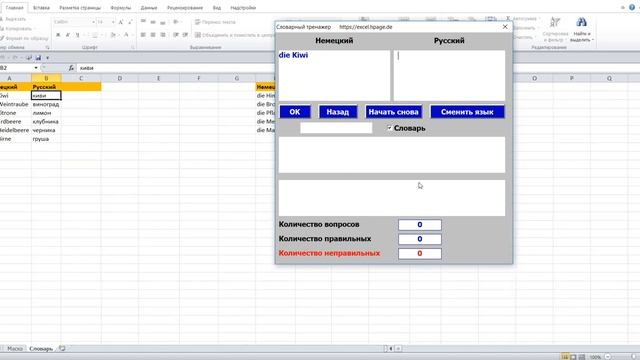The height and width of the screenshot is (360, 640).
Task: Open Sort and Filter icon
Action: pos(556,22)
